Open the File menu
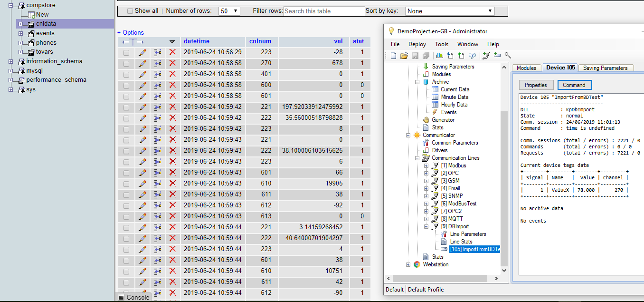This screenshot has height=302, width=644. (x=395, y=44)
